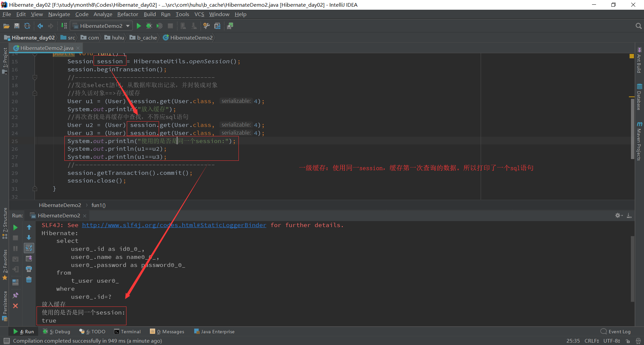
Task: Debug HibernateDemo2 with the bug icon
Action: pos(149,26)
